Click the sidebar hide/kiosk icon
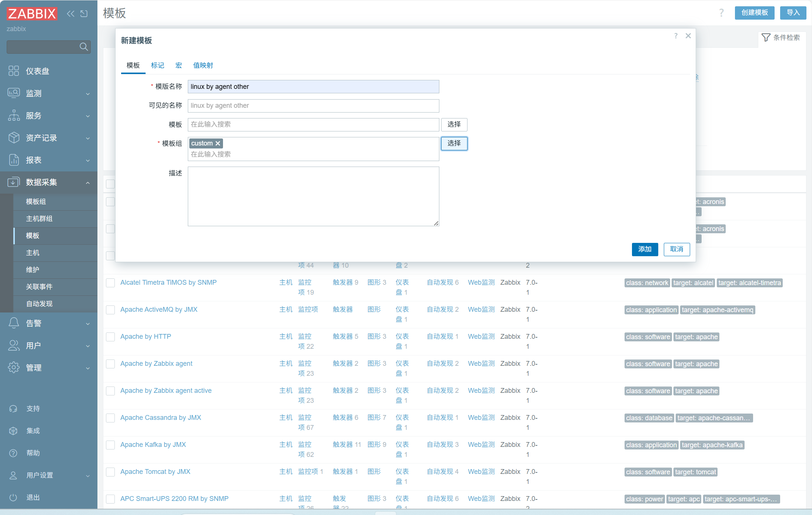 84,14
